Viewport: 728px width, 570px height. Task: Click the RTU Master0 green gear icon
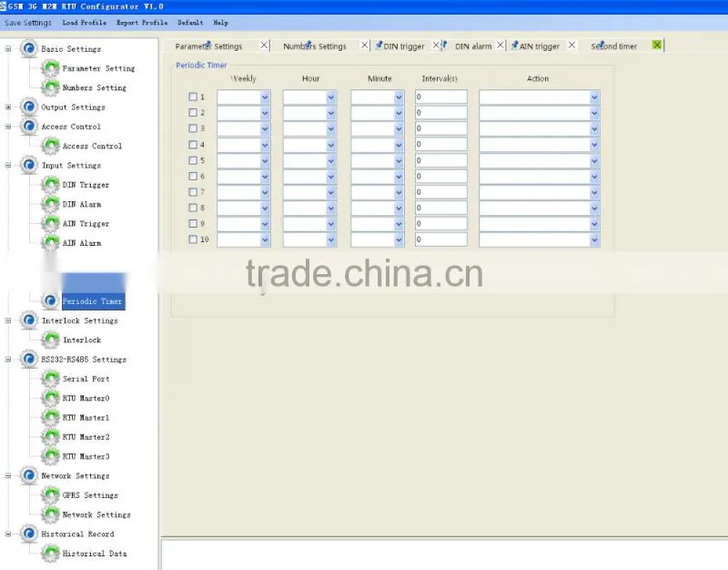[50, 398]
